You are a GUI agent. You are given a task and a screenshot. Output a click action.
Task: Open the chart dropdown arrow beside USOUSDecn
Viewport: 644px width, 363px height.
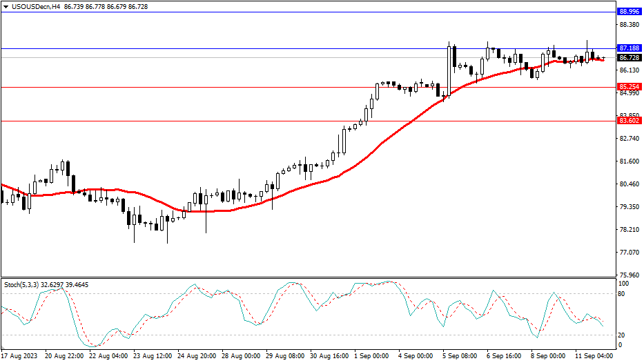[x=6, y=6]
